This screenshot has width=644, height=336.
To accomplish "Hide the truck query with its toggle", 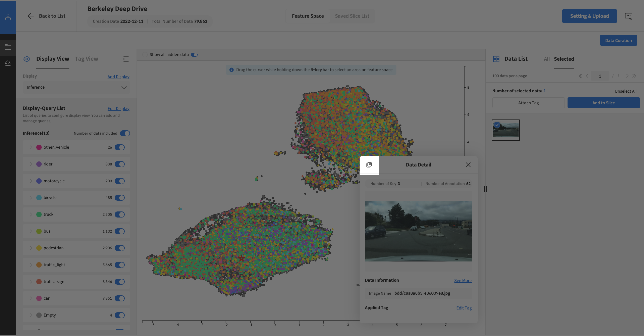I will (120, 214).
